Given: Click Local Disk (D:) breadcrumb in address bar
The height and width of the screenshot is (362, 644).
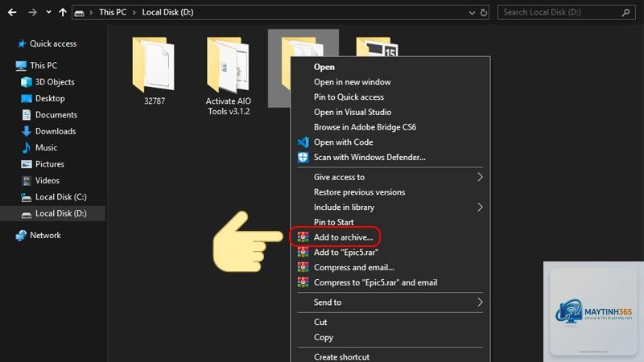Looking at the screenshot, I should coord(167,12).
